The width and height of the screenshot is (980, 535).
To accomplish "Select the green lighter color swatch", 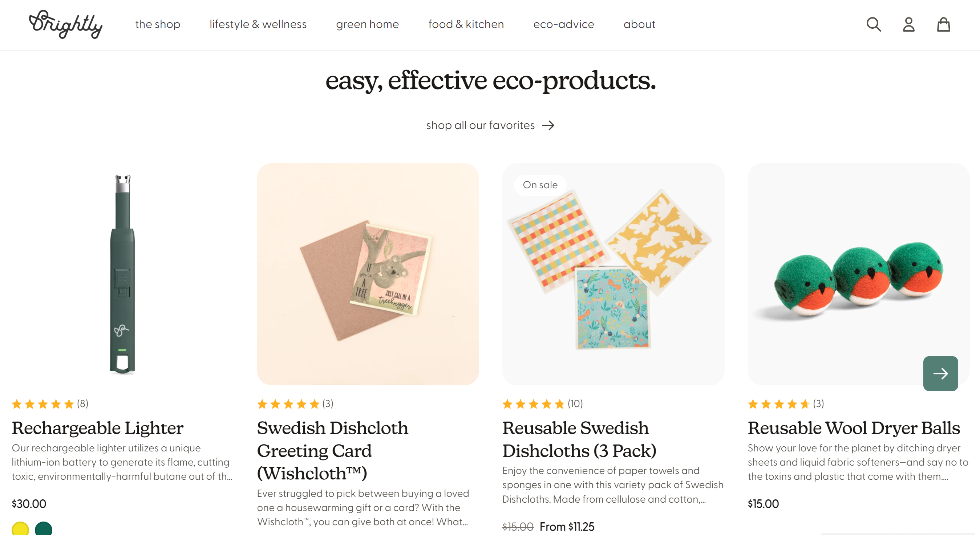I will click(43, 528).
